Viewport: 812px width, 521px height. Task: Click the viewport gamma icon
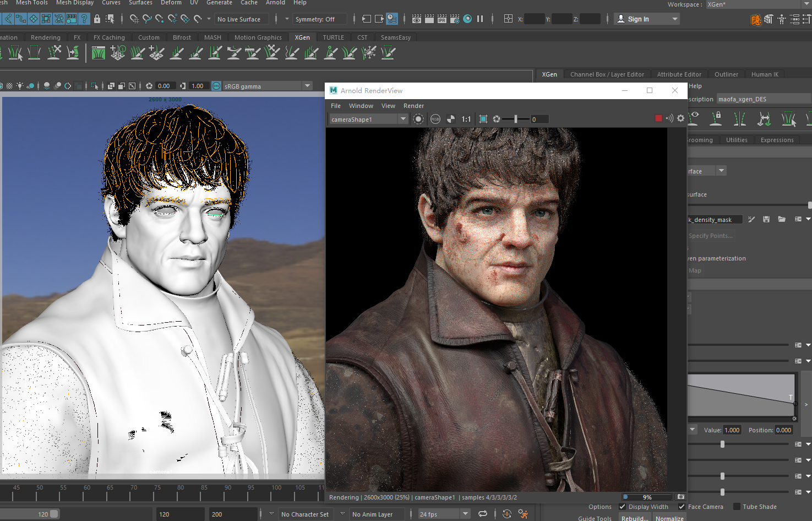183,86
